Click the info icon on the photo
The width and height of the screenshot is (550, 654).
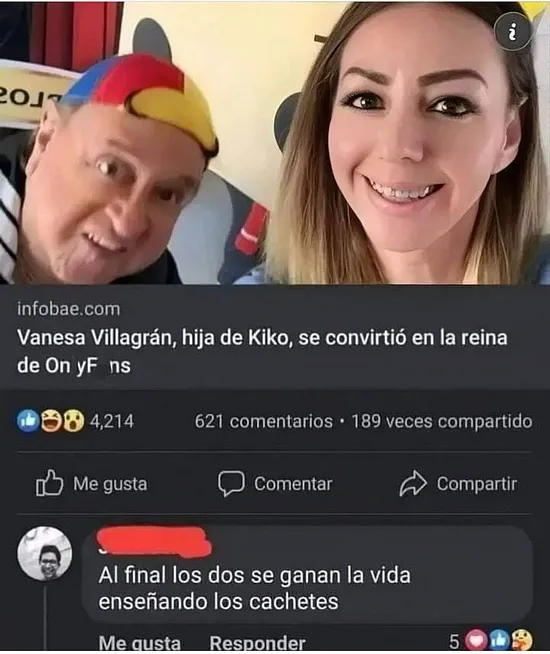coord(513,32)
